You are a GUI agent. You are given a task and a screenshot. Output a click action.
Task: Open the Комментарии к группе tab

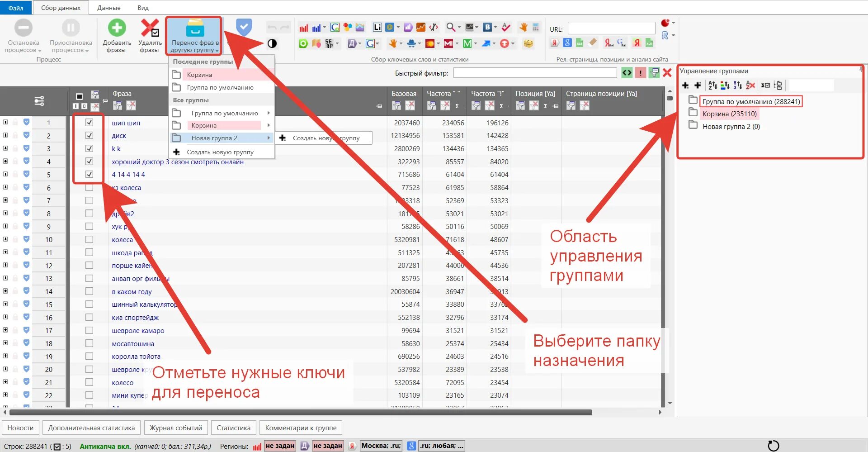point(301,428)
